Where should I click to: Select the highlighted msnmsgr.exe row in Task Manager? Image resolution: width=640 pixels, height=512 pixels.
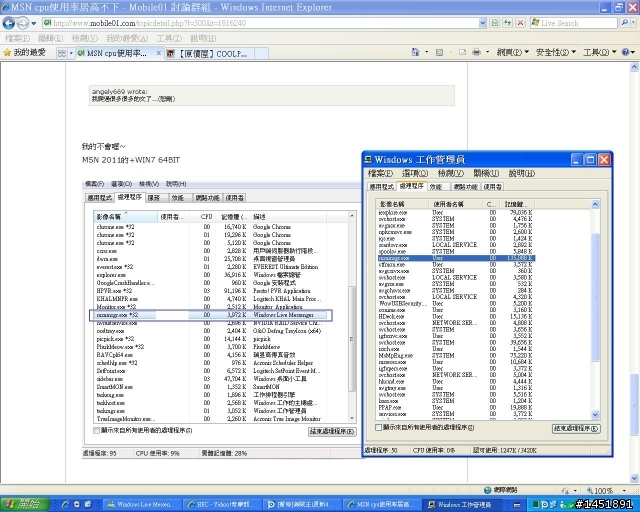click(456, 258)
